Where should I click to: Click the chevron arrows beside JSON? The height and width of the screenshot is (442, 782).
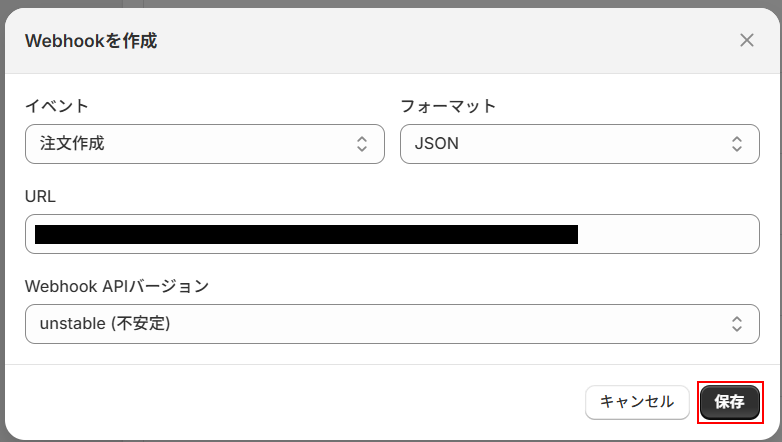(737, 144)
